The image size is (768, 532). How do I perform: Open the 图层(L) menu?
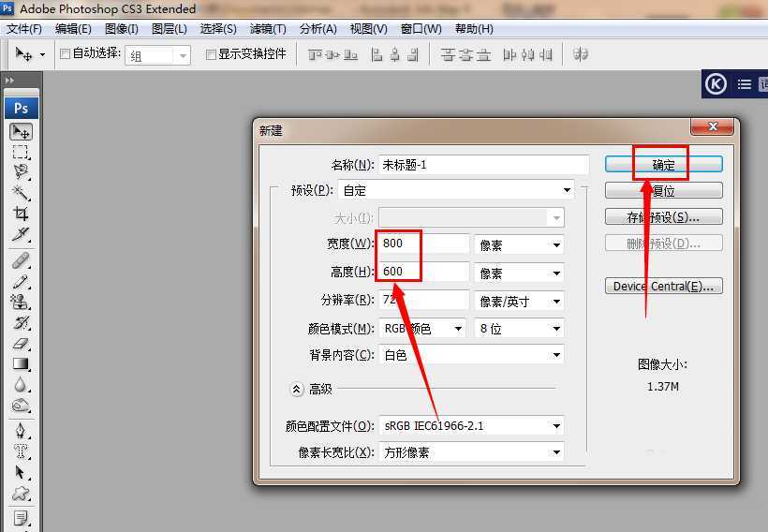click(169, 29)
